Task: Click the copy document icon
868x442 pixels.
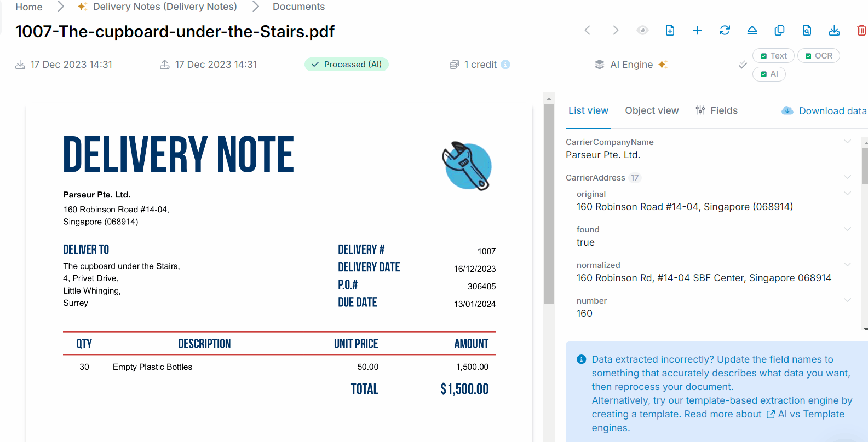Action: [779, 30]
